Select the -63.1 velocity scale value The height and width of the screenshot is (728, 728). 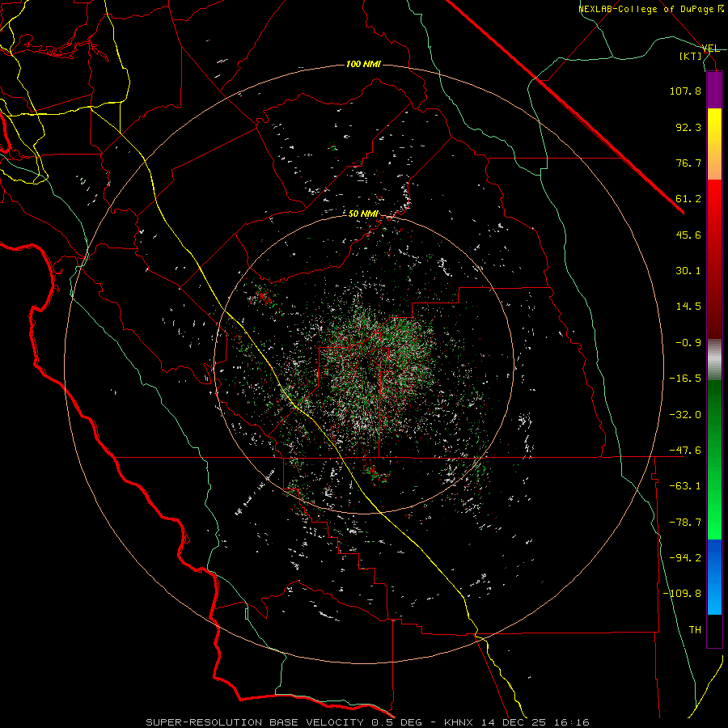tap(685, 486)
